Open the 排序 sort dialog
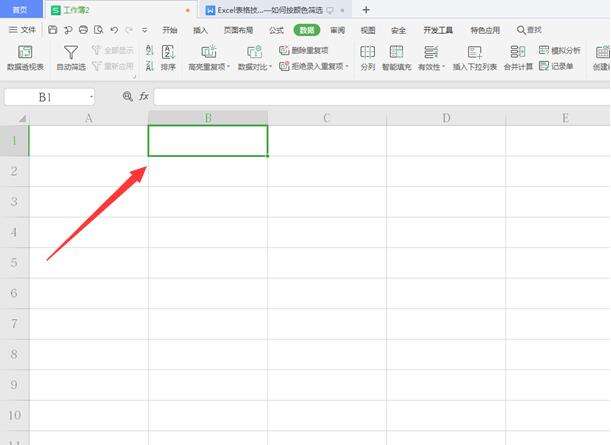This screenshot has width=611, height=445. click(168, 58)
